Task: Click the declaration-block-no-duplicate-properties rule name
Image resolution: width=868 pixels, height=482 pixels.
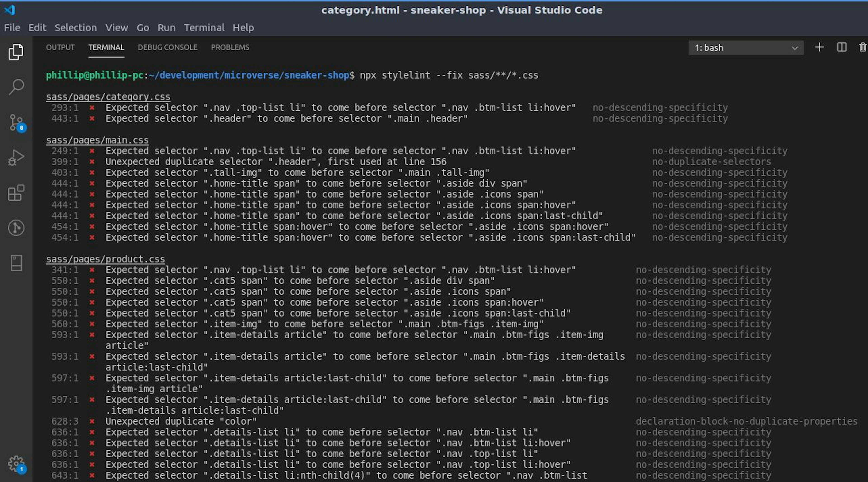Action: coord(747,421)
